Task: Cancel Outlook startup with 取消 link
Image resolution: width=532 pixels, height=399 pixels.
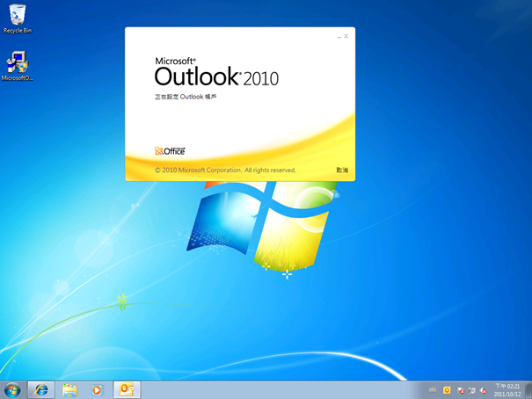Action: tap(342, 170)
